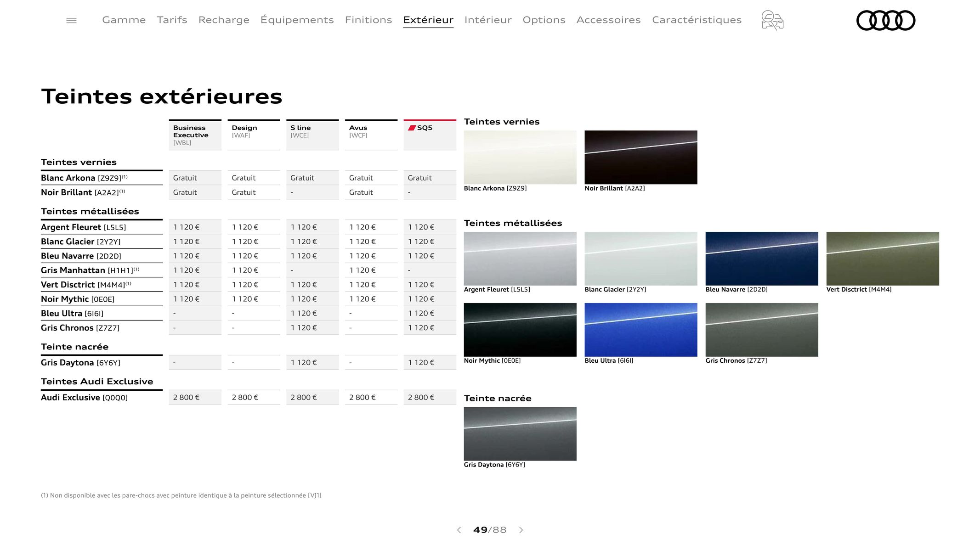Click Noir Brillant Gratuit under Avus
The width and height of the screenshot is (980, 551).
point(371,192)
